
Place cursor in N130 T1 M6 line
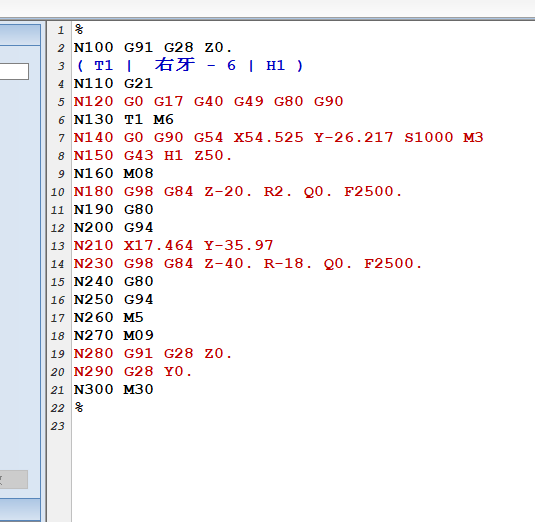tap(124, 120)
